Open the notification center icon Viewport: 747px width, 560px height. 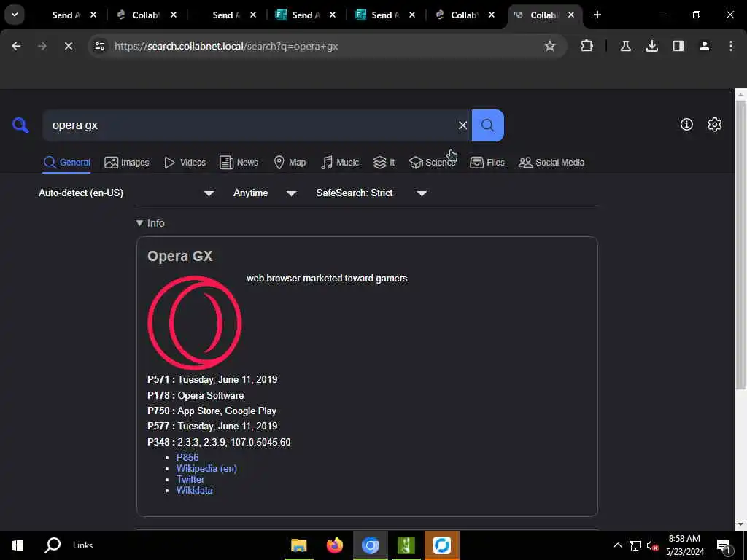(724, 545)
